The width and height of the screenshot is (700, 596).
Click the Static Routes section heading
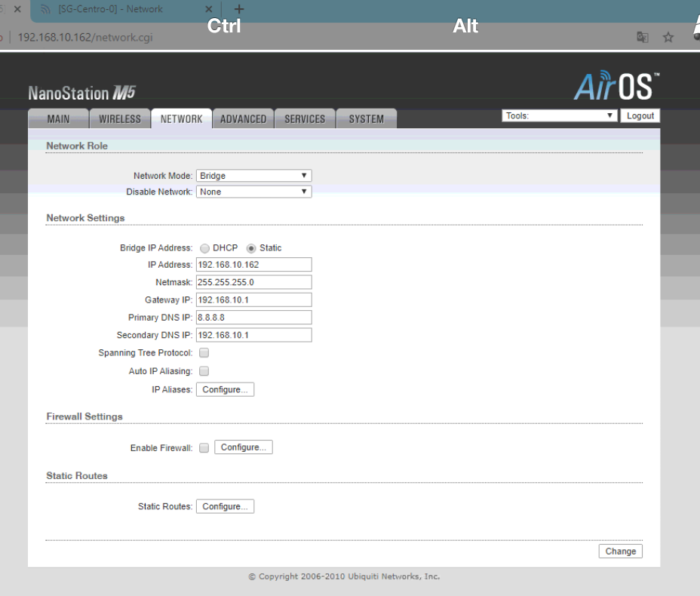click(x=77, y=476)
